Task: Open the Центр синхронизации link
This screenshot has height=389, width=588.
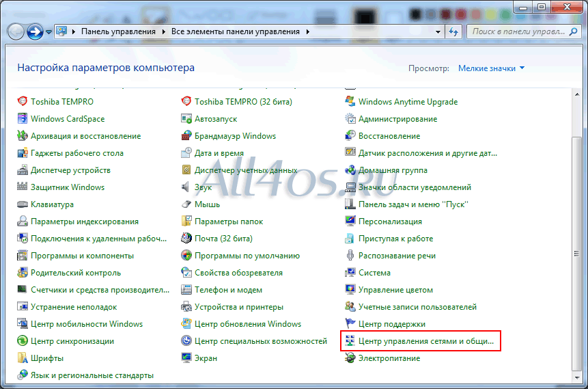Action: (72, 341)
